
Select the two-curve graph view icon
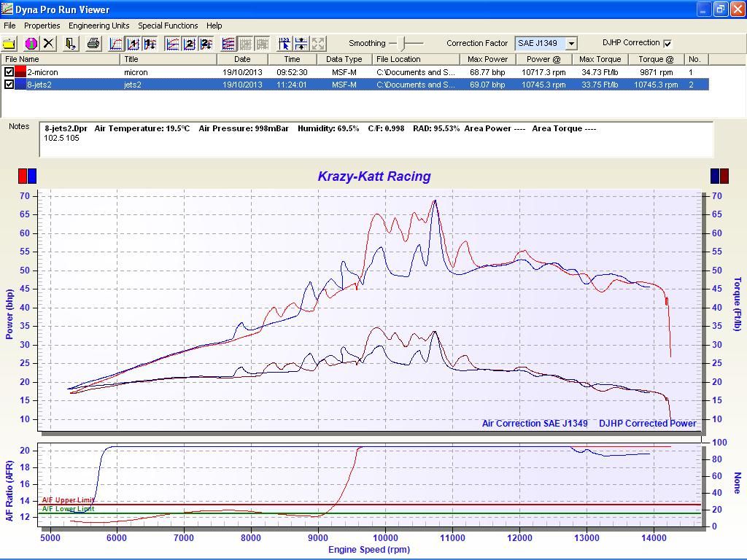coord(172,44)
